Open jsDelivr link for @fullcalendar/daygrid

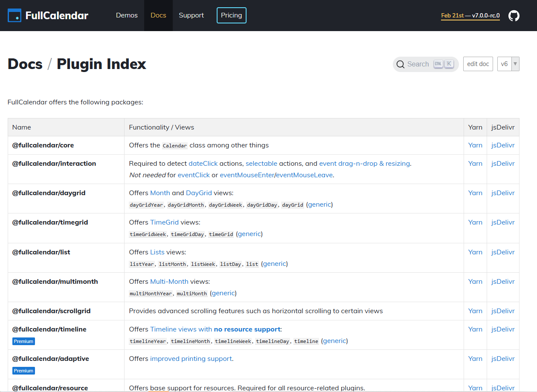pos(503,193)
